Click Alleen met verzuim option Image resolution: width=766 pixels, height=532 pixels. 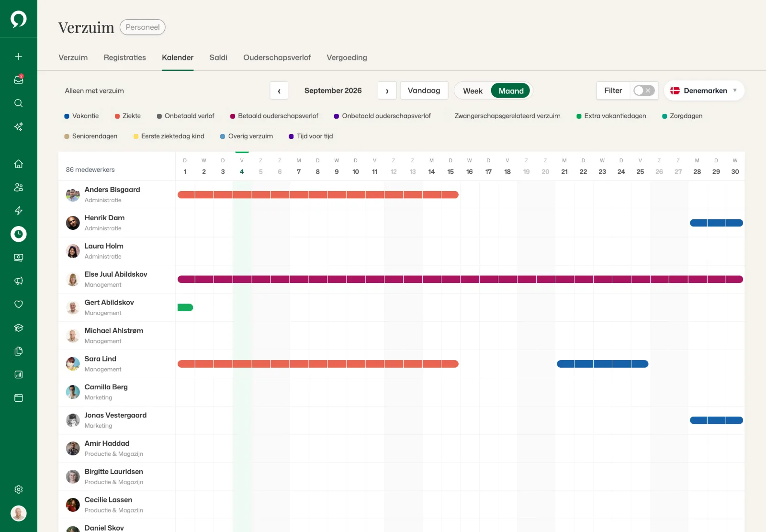tap(94, 91)
